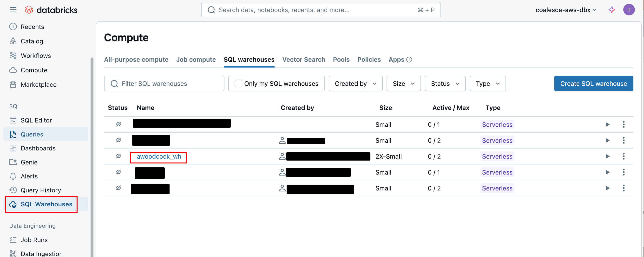The image size is (644, 257).
Task: Open the Databricks Assistant sparkle icon
Action: [611, 10]
